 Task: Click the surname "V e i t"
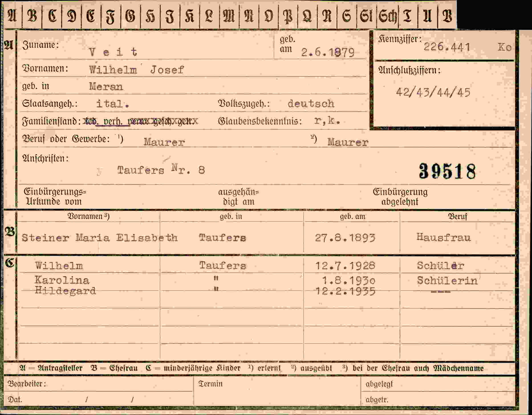pos(113,52)
